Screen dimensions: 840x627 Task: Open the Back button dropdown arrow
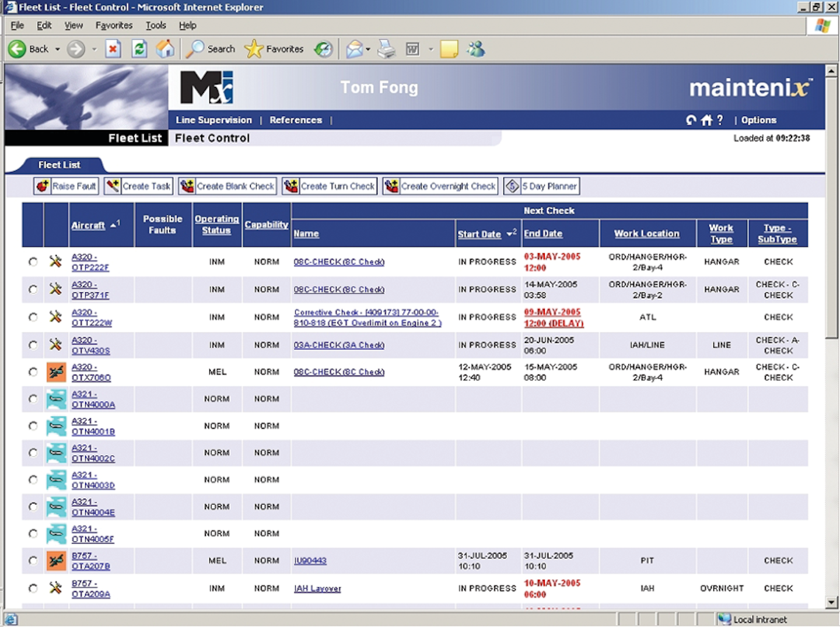tap(58, 49)
